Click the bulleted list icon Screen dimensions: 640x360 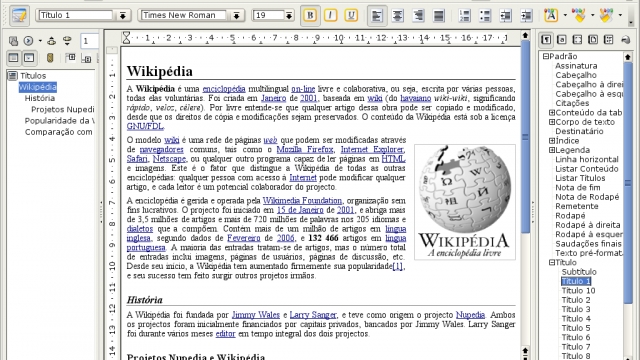point(485,16)
